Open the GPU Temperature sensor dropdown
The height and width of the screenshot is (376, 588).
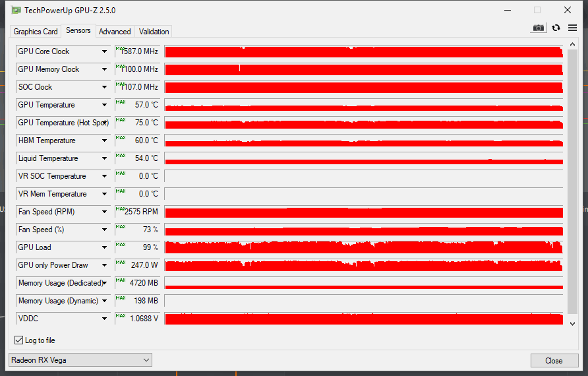[104, 105]
